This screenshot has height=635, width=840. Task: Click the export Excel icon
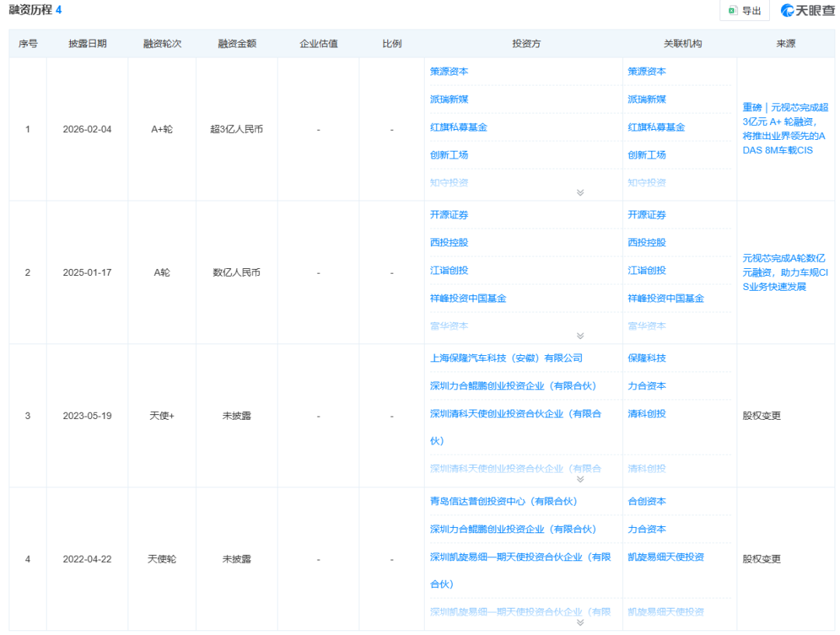pos(733,10)
